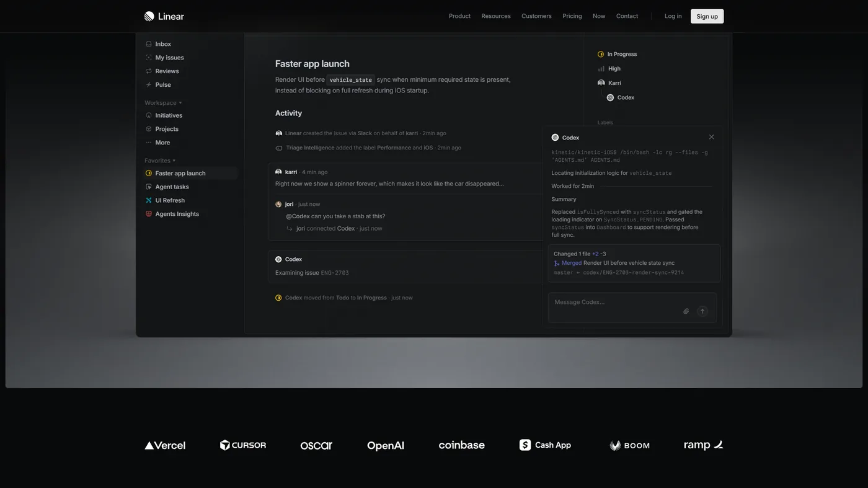Click the Triage Intelligence label icon

[279, 148]
